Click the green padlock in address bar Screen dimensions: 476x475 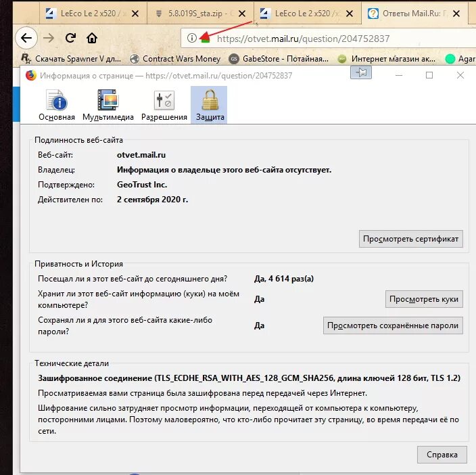[x=206, y=39]
